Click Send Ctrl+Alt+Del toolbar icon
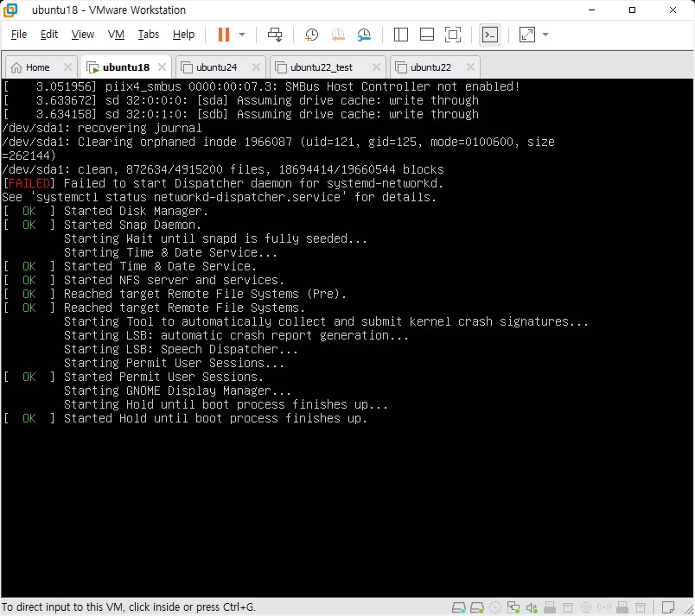 point(275,35)
